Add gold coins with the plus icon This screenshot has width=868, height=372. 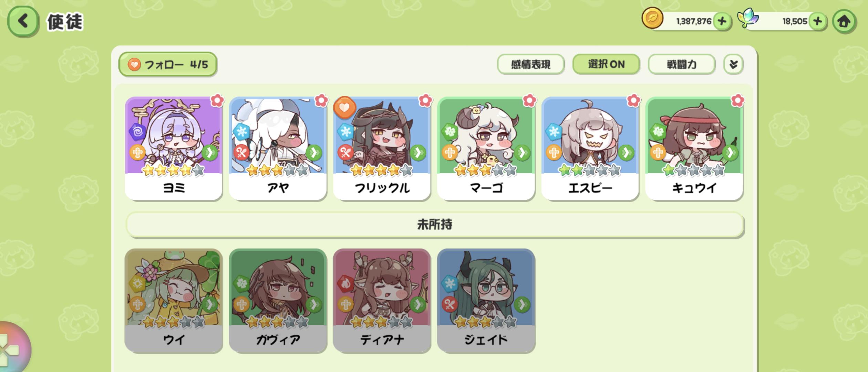pyautogui.click(x=722, y=21)
